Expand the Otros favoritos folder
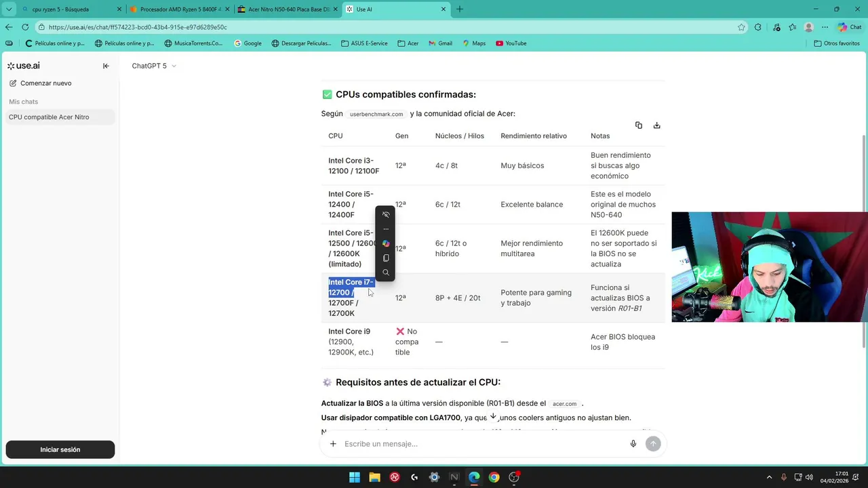The image size is (868, 488). (837, 43)
